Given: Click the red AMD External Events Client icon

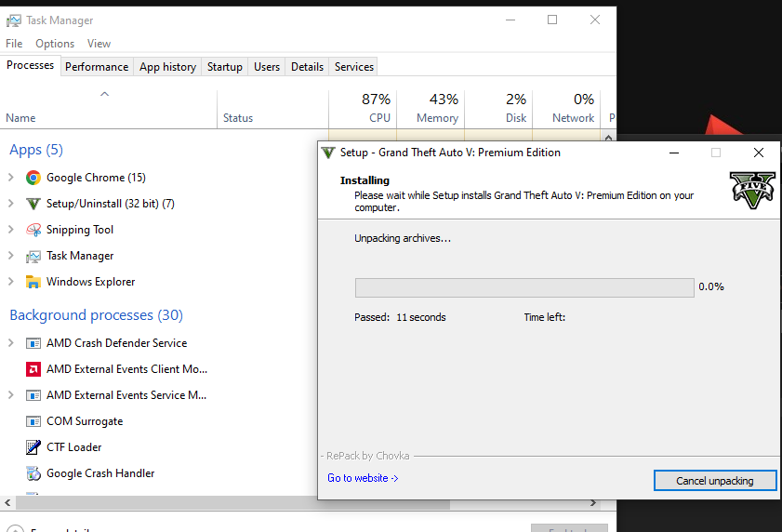Looking at the screenshot, I should click(33, 369).
